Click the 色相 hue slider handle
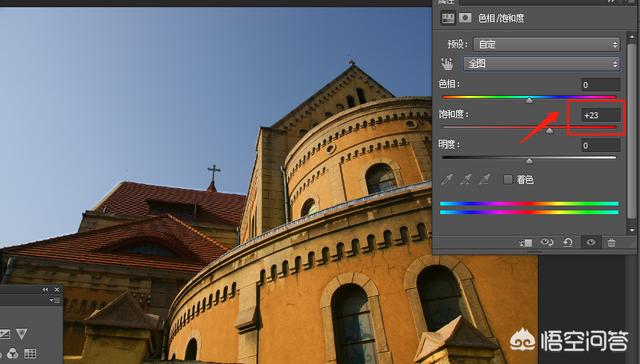The image size is (640, 364). (529, 100)
